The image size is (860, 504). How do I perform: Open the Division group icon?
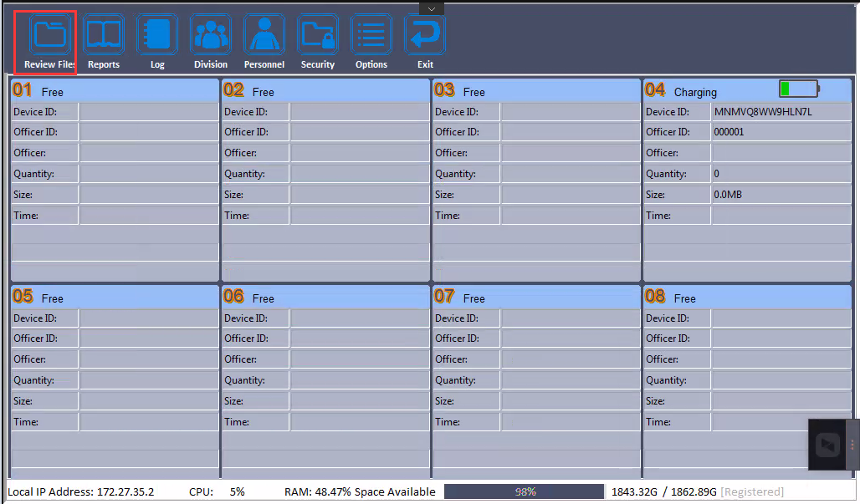pos(211,36)
